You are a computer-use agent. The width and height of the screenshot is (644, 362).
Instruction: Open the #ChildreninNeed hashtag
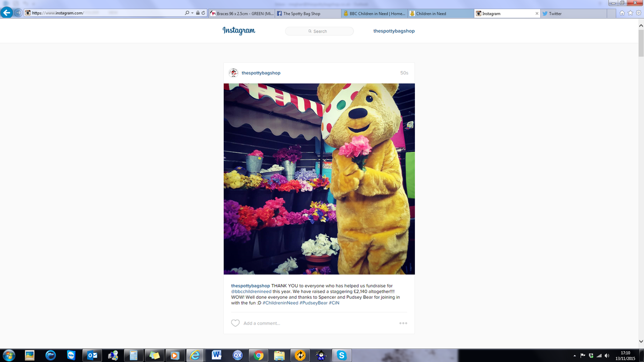(x=280, y=303)
